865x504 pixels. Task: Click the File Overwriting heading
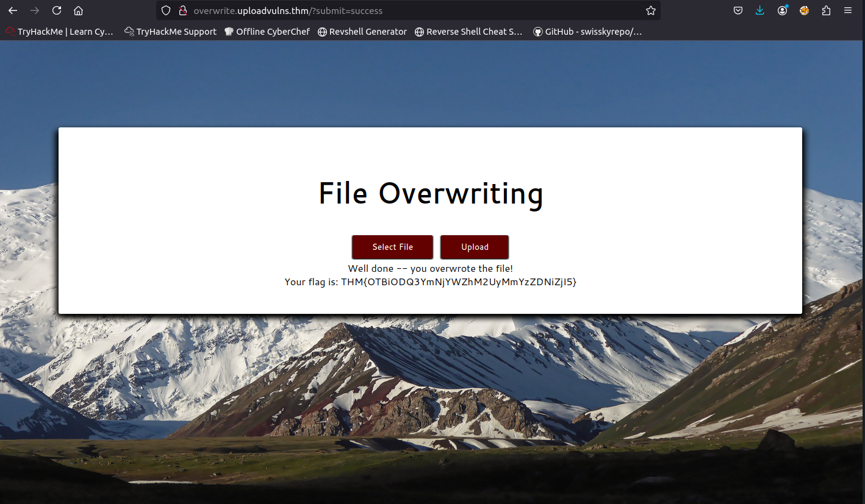[431, 193]
